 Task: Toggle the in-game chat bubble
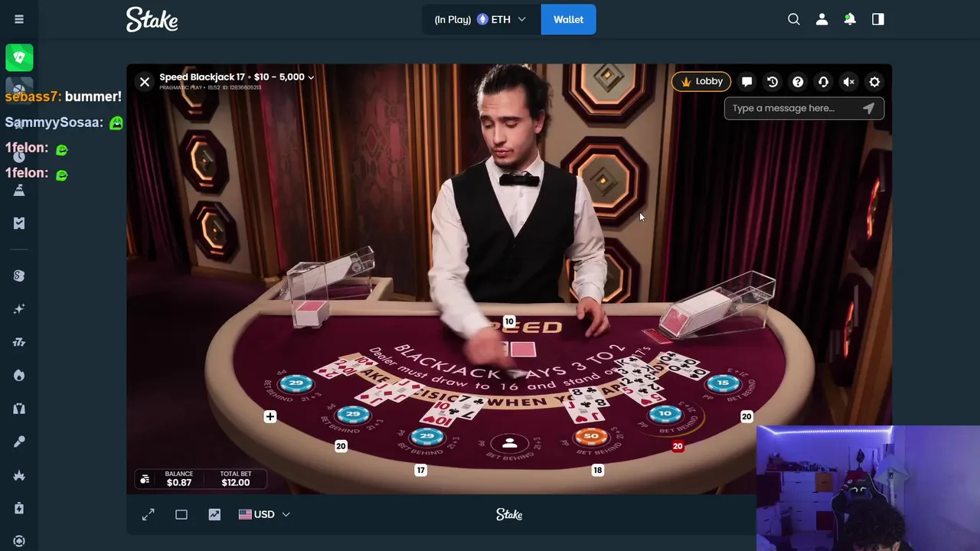[x=747, y=82]
